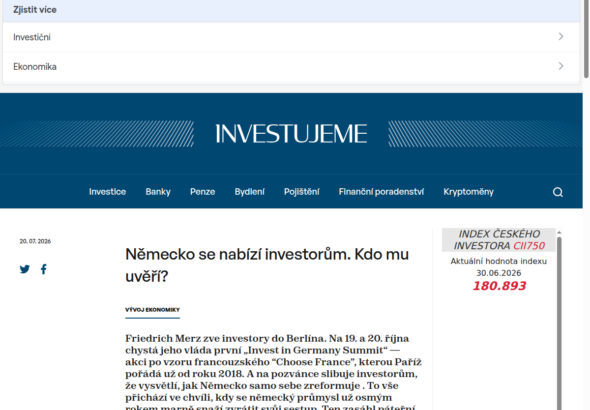
Task: Expand the Investiční row chevron
Action: coord(561,36)
